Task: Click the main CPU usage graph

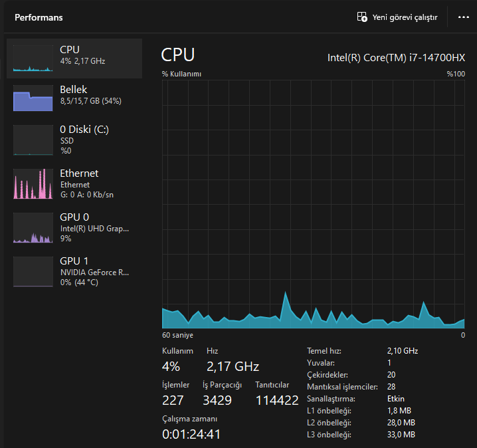Action: point(314,204)
